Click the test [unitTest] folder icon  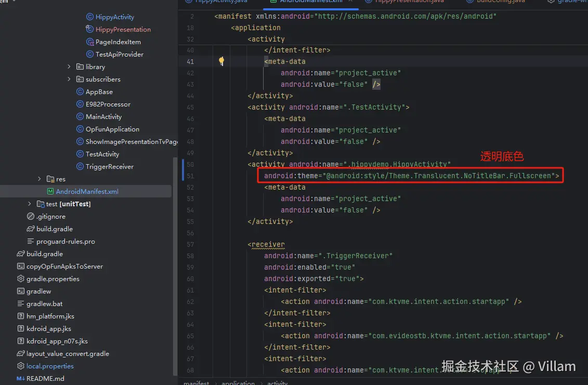point(41,204)
